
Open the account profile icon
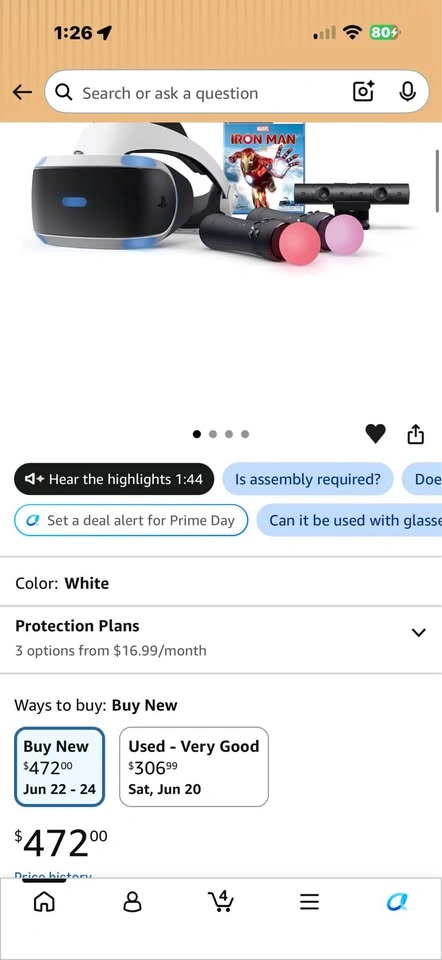[x=132, y=902]
